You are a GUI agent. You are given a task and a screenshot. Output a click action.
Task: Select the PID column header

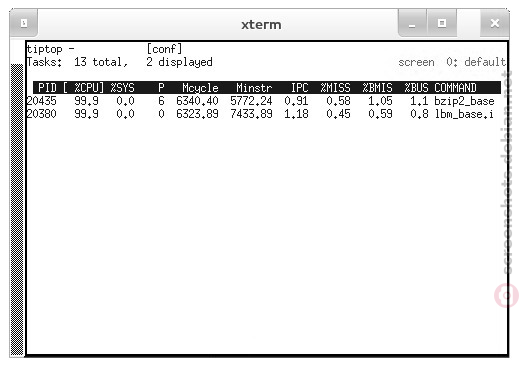pyautogui.click(x=47, y=88)
